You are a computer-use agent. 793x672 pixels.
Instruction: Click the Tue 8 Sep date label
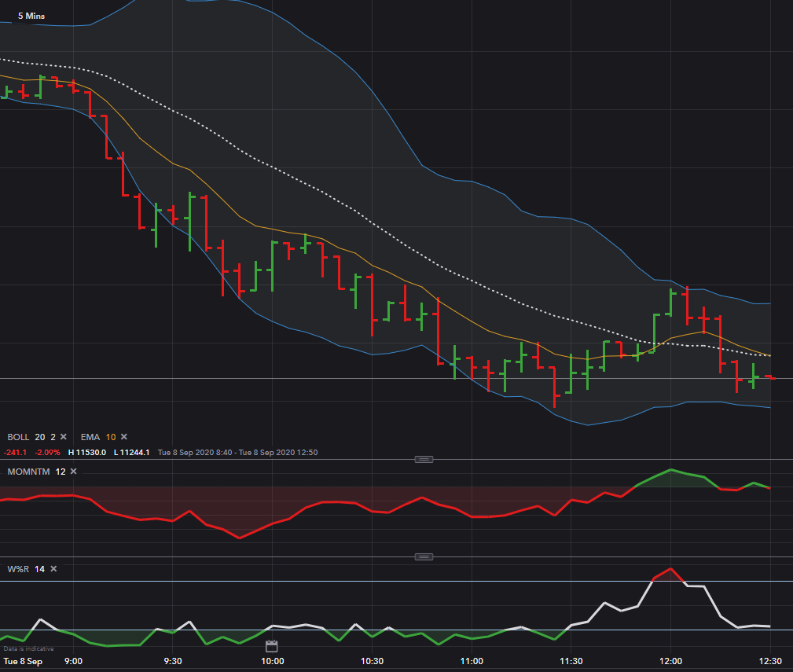(x=23, y=661)
